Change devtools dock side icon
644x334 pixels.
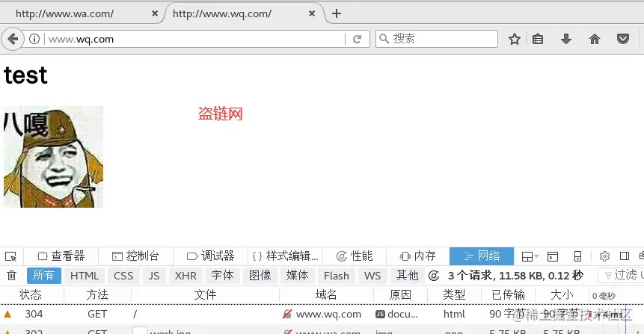click(x=625, y=256)
